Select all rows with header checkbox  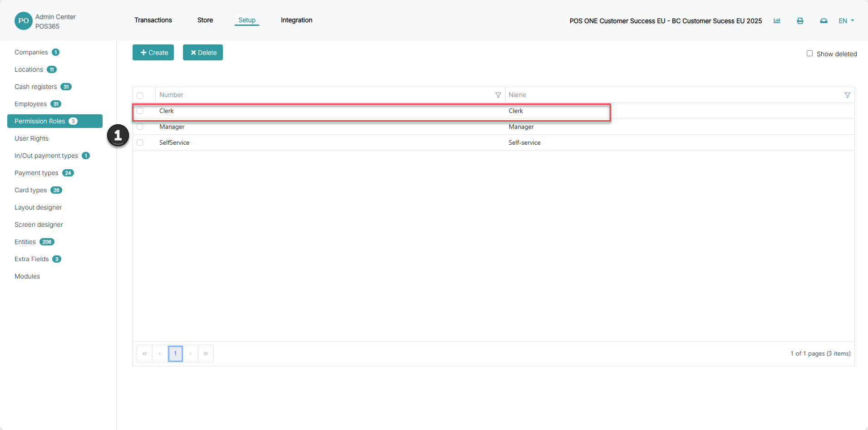click(x=140, y=96)
